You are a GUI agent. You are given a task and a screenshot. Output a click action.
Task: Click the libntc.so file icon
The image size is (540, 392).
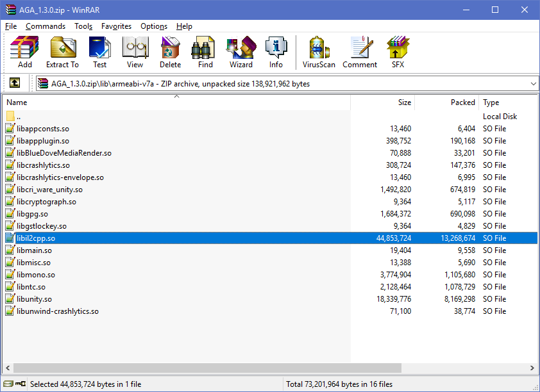[10, 286]
